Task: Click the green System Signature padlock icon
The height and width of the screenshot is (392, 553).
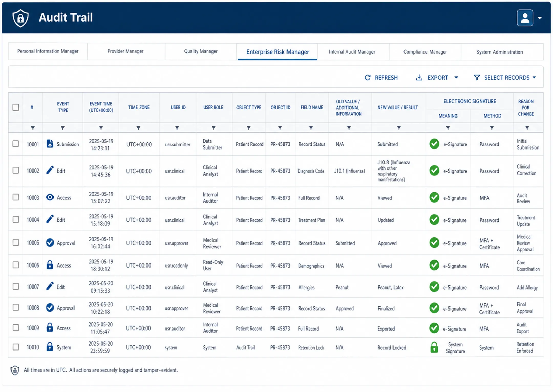Action: click(434, 347)
